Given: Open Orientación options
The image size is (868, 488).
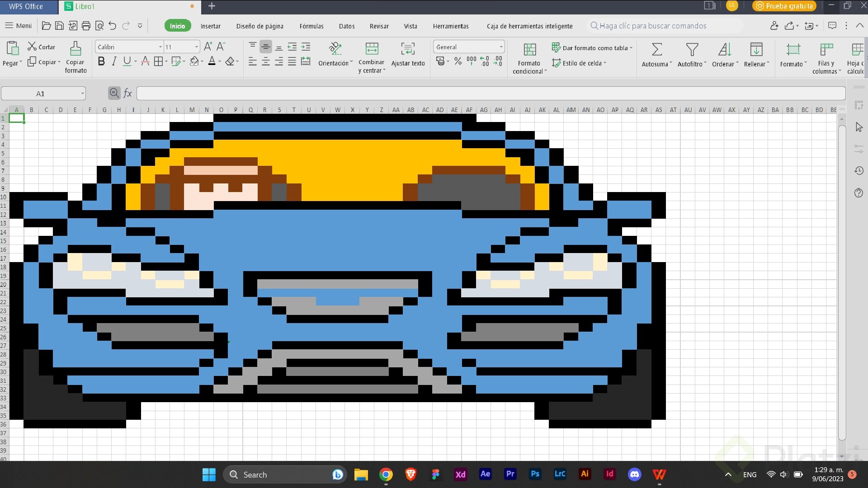Looking at the screenshot, I should (335, 54).
